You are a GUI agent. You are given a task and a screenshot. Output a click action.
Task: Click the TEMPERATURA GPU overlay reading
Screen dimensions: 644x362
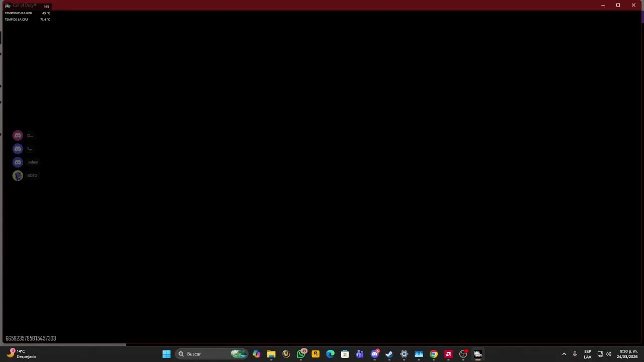[28, 13]
